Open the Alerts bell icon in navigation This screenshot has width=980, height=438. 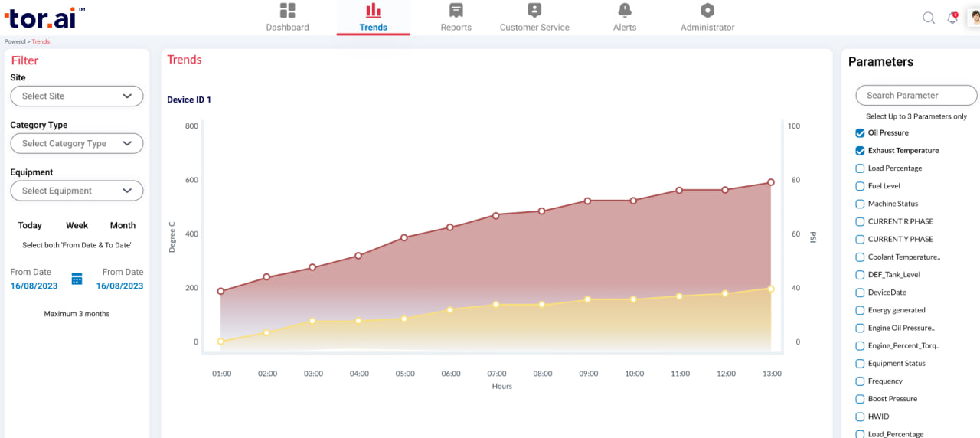click(x=625, y=10)
